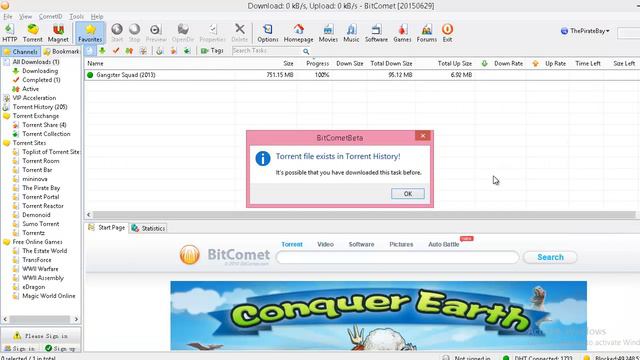Click OK in the BitCometBeta dialog
This screenshot has width=640, height=360.
(408, 193)
